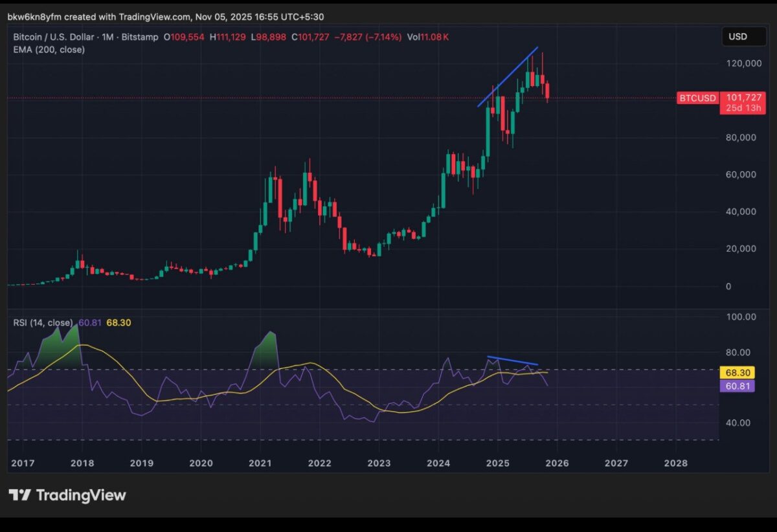Click the 120,000 price axis level
Screen dimensions: 777x532
pyautogui.click(x=743, y=63)
